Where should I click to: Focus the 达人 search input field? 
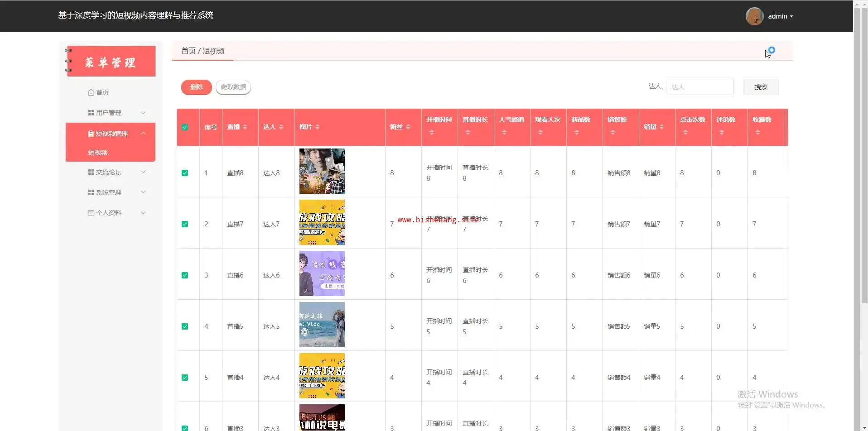[x=699, y=87]
